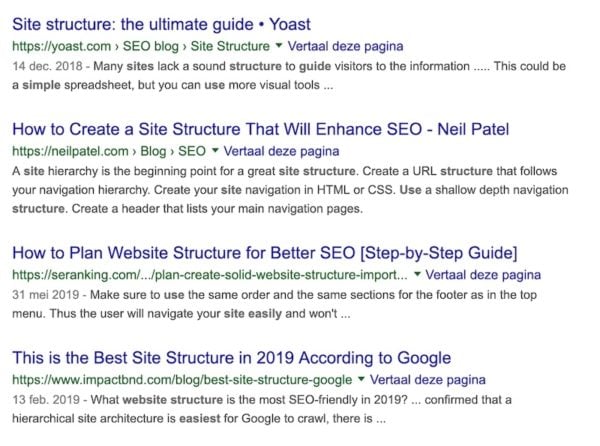Expand dropdown arrow beside seranking.com URL
Screen dimensions: 600x446
point(417,274)
